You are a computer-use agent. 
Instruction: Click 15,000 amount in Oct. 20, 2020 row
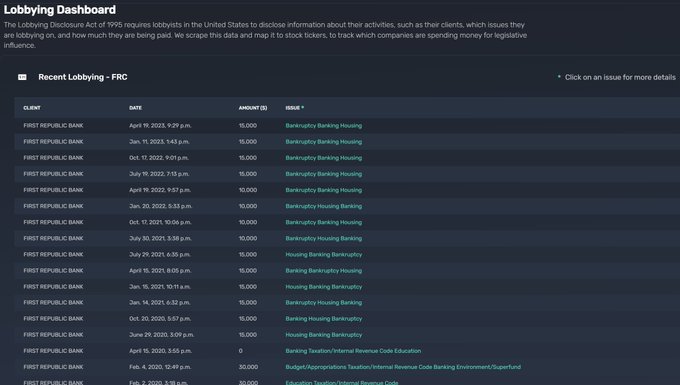pos(248,319)
